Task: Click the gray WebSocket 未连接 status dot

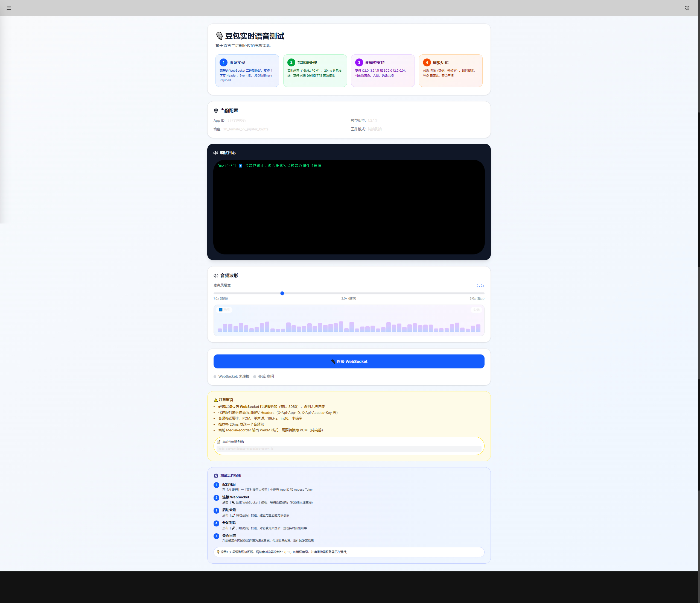Action: 215,377
